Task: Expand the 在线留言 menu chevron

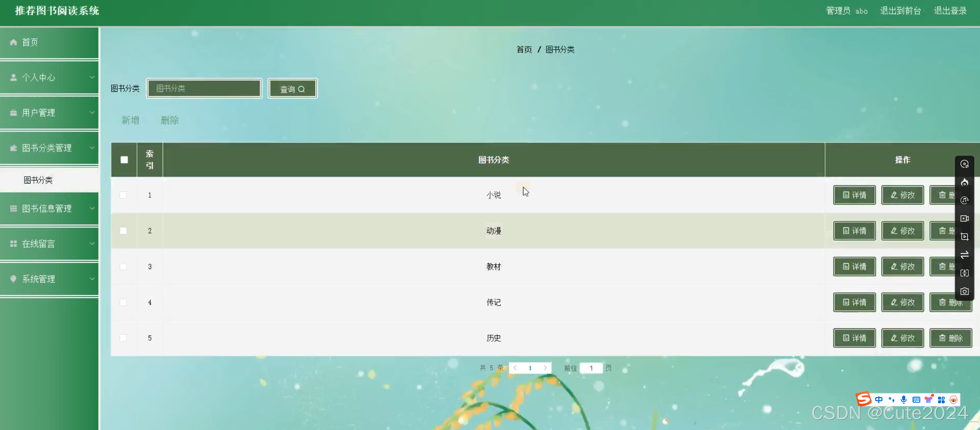Action: (x=92, y=243)
